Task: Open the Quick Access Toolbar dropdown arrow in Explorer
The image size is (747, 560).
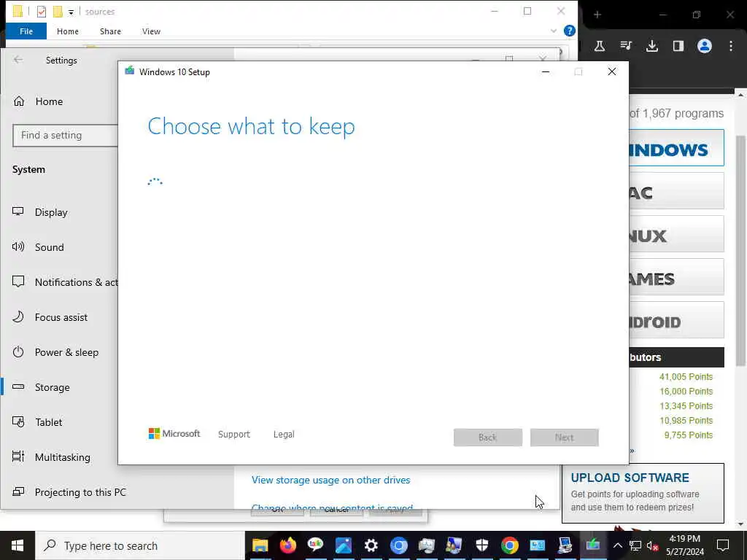Action: (71, 12)
